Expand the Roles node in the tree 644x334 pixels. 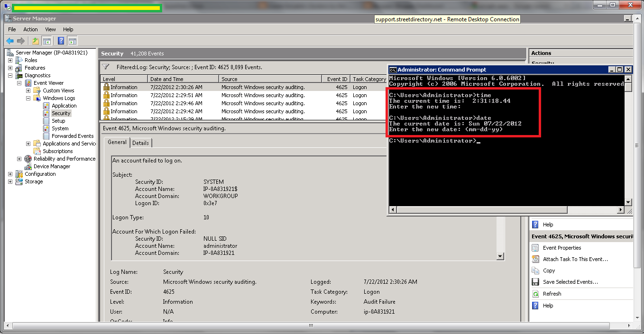10,60
